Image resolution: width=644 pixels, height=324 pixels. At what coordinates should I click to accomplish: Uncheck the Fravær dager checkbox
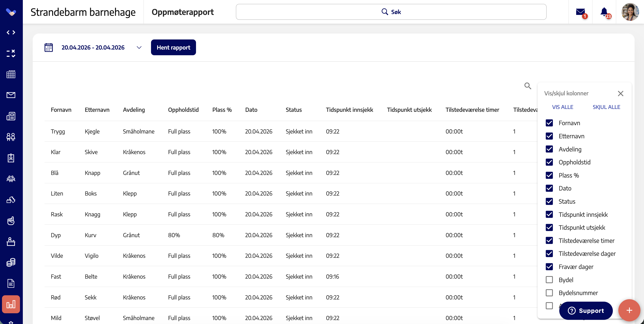pyautogui.click(x=549, y=267)
